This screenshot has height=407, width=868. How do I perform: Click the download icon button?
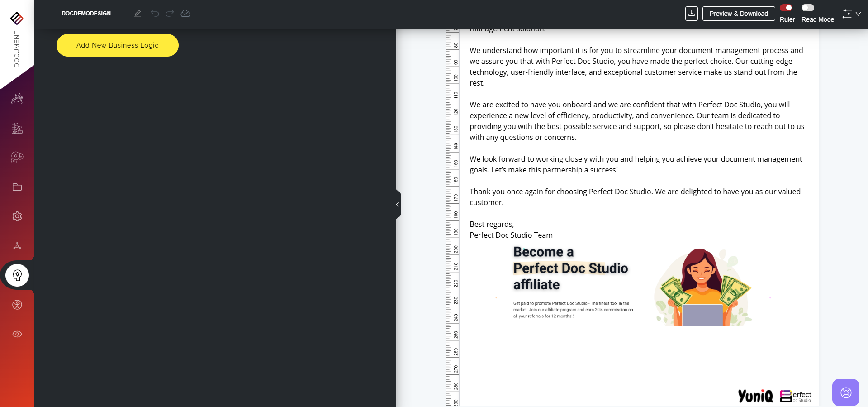point(691,14)
